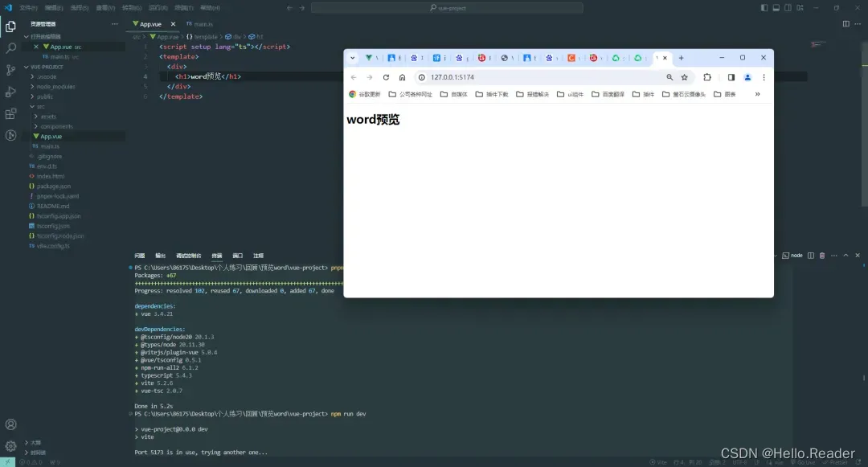
Task: Open the Source Control view
Action: coord(10,70)
